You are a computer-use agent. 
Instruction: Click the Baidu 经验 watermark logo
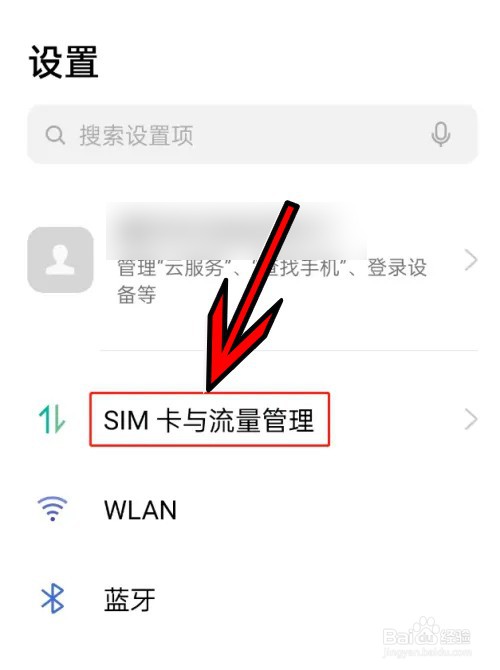point(426,635)
